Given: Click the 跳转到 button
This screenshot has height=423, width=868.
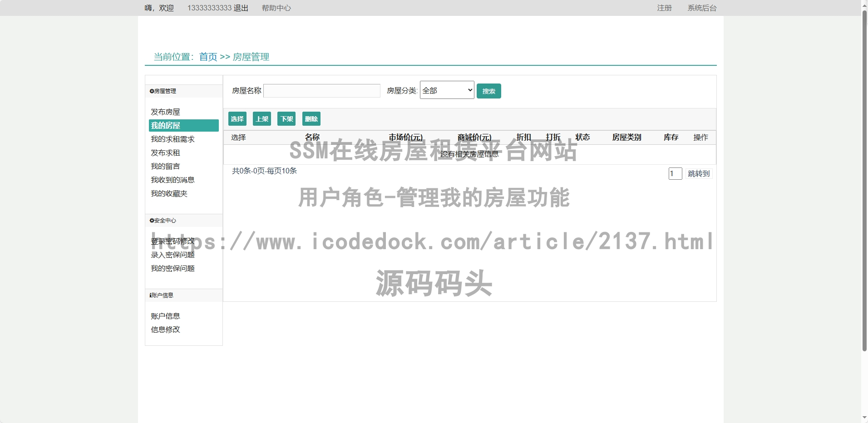Looking at the screenshot, I should click(699, 173).
